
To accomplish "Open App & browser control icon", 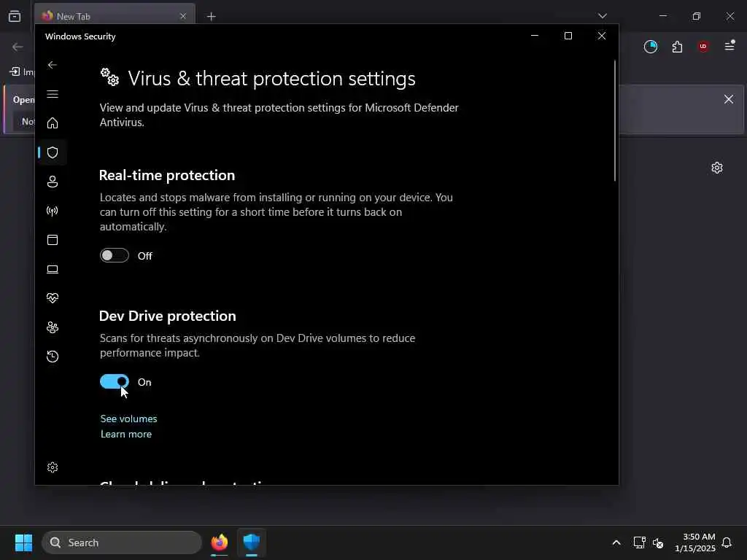I will 53,240.
